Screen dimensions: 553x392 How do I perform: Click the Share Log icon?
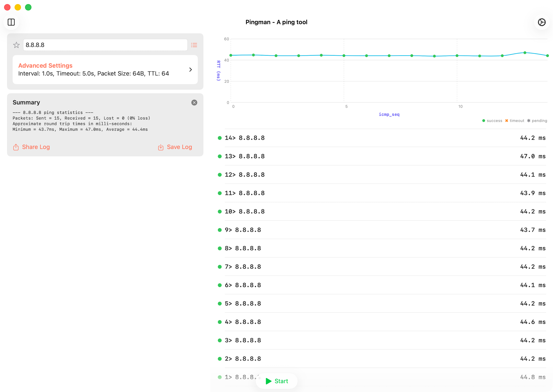coord(16,147)
